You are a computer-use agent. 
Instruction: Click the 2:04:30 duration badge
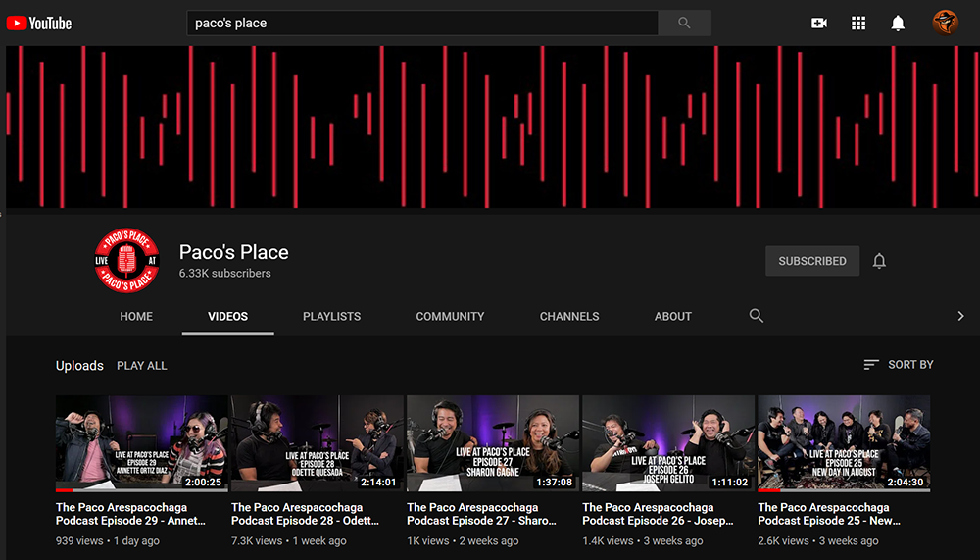(x=906, y=482)
